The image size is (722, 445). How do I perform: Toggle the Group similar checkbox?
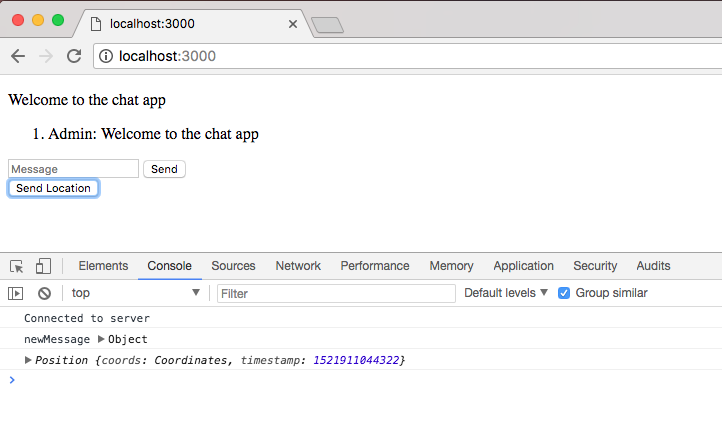pyautogui.click(x=564, y=293)
